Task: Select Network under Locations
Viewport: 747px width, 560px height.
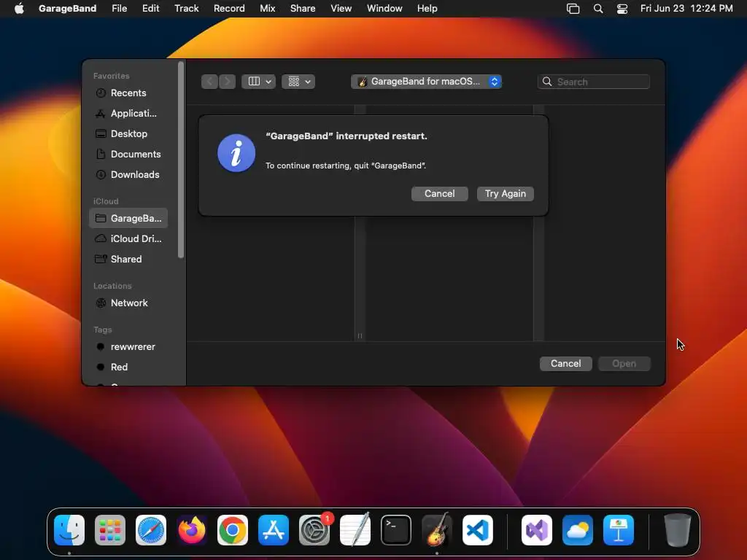Action: click(x=128, y=303)
